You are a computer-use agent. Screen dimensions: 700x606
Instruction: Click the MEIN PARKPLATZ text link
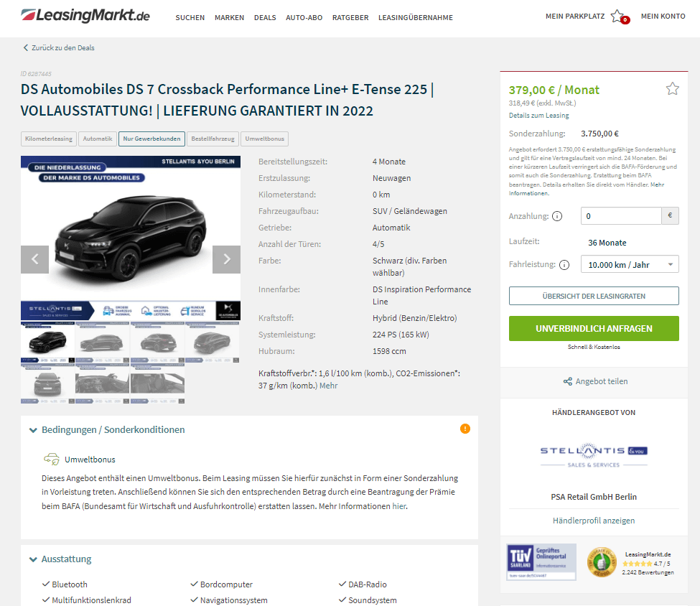575,16
